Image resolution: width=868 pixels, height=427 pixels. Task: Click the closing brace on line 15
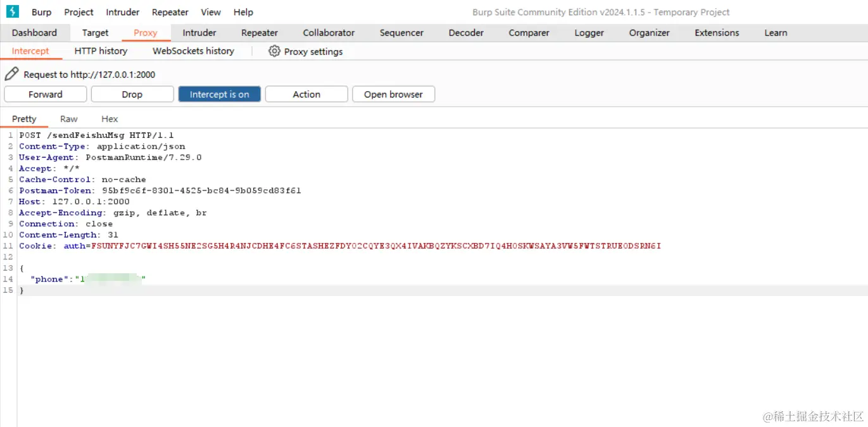[x=22, y=290]
